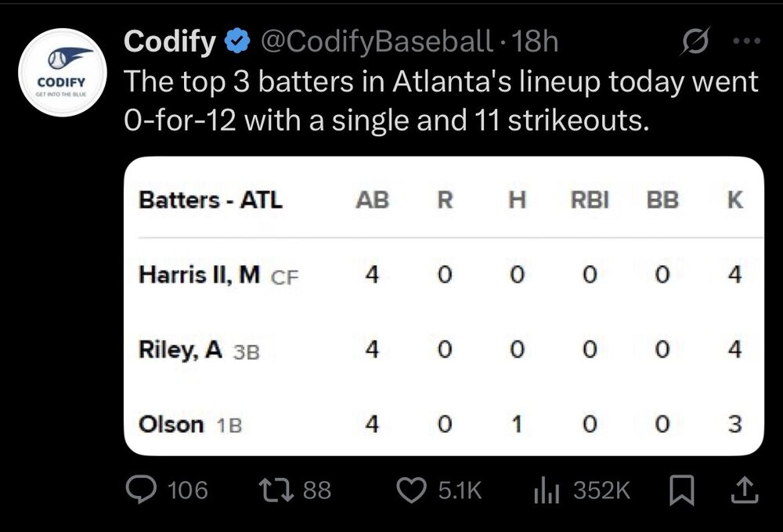
Task: Open the @CodifyBaseball handle link
Action: pyautogui.click(x=377, y=41)
